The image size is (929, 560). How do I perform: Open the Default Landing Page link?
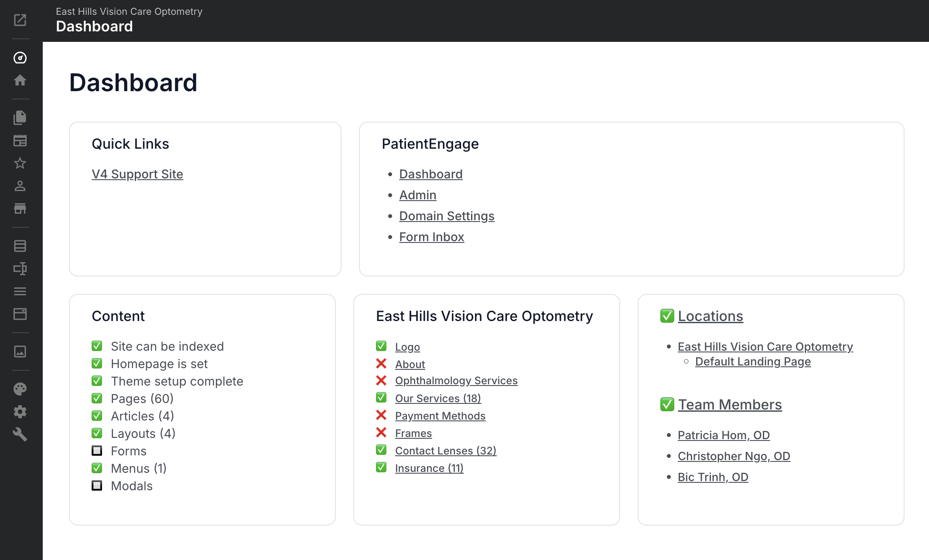coord(753,362)
